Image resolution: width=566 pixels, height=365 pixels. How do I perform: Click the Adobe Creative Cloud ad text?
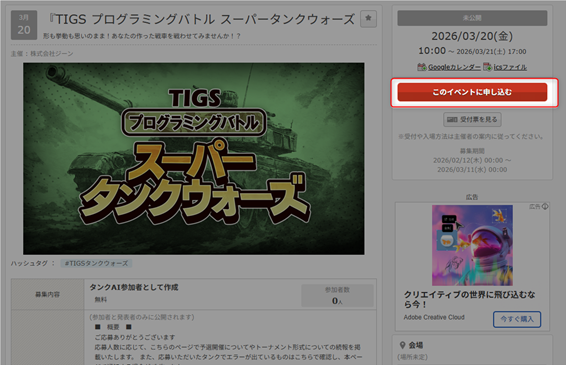(434, 317)
